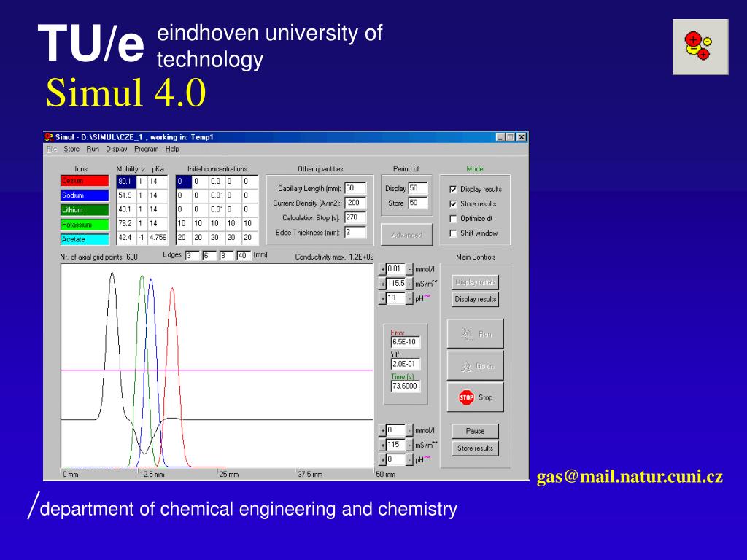Select Lithium mobility cell 40.1
Viewport: 747px width, 560px height.
click(126, 209)
